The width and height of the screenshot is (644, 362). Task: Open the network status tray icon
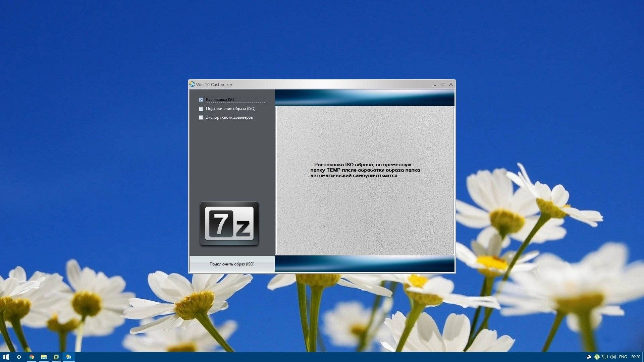tap(605, 357)
